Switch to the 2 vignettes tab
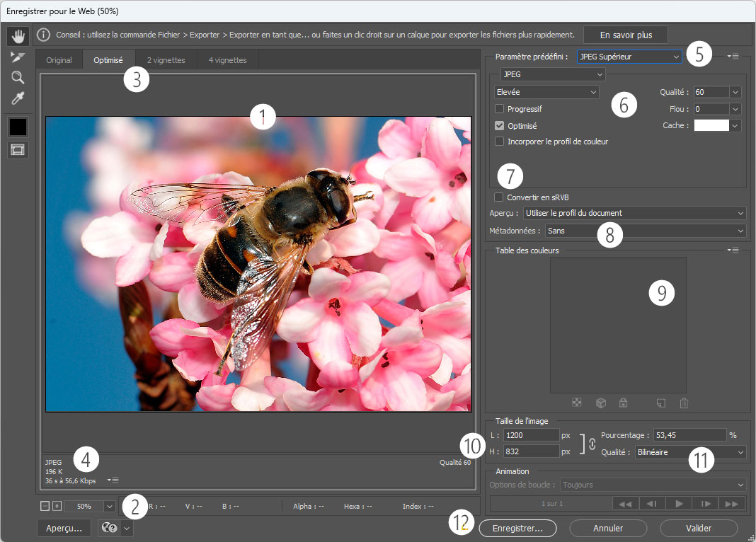756x542 pixels. click(x=166, y=59)
